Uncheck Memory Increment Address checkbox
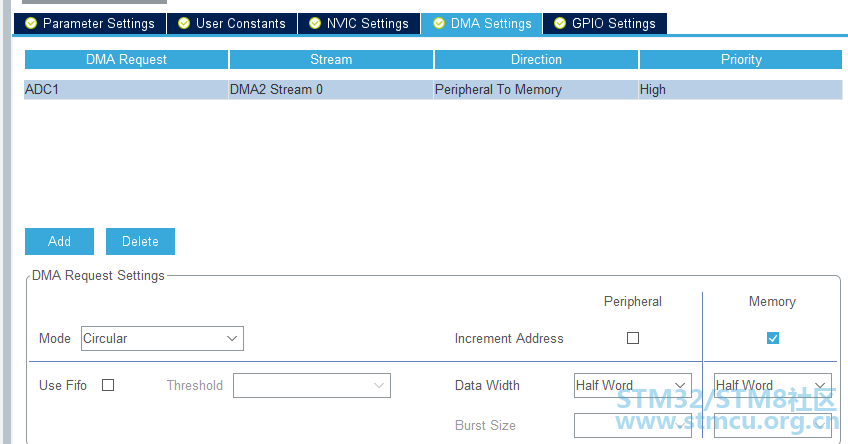Viewport: 848px width, 444px height. (773, 338)
